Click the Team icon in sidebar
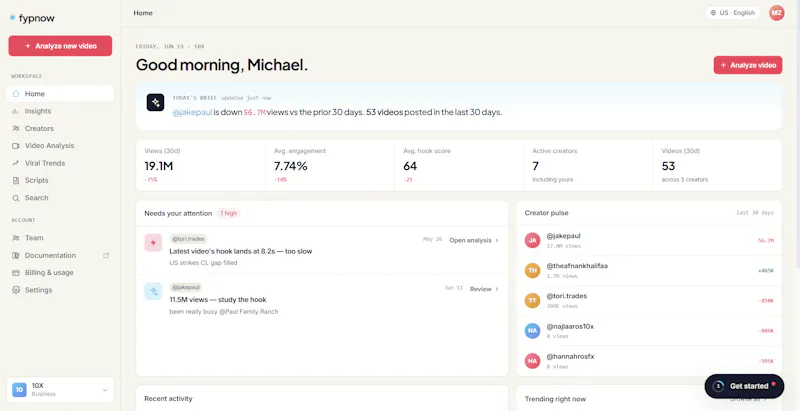The image size is (800, 411). (x=16, y=238)
